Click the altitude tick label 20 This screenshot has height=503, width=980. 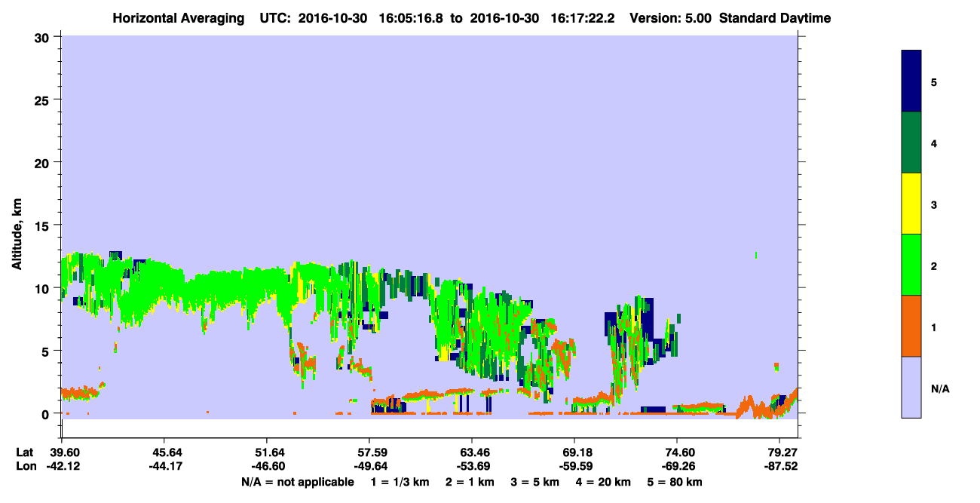(x=43, y=163)
